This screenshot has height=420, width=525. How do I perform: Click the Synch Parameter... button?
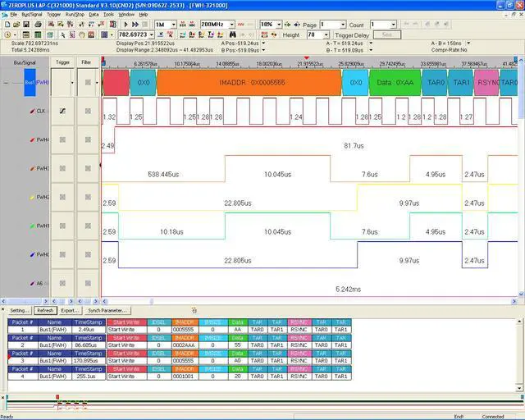pos(108,311)
